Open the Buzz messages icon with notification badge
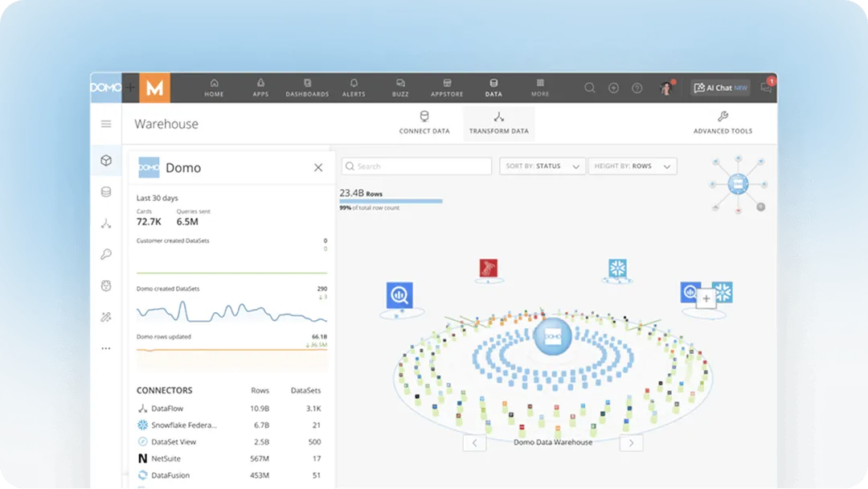The height and width of the screenshot is (489, 868). click(766, 87)
